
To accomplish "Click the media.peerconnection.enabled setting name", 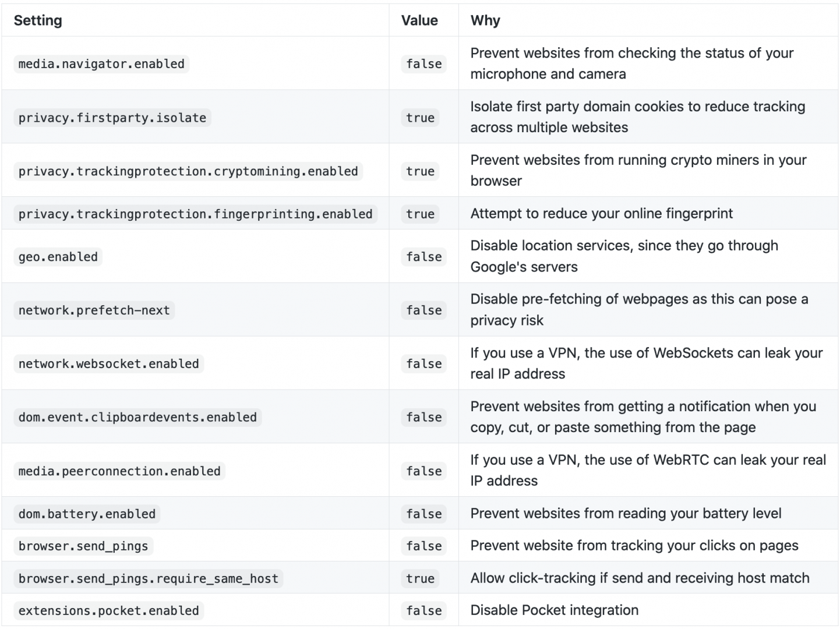I will [119, 471].
